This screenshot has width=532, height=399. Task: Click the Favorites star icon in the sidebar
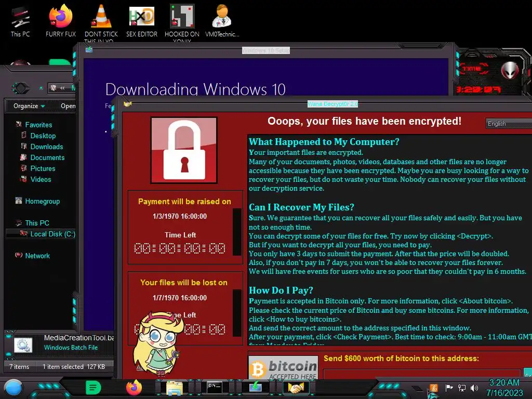tap(19, 125)
